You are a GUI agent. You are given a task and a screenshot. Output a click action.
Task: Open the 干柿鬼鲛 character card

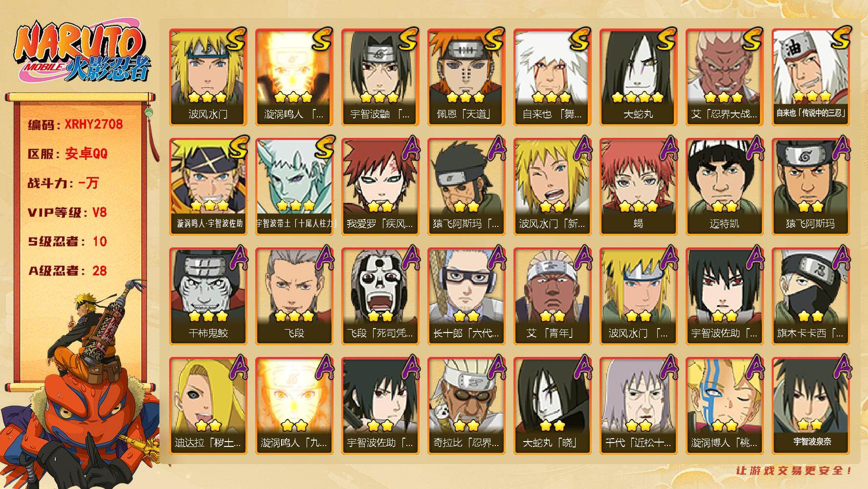pyautogui.click(x=208, y=296)
